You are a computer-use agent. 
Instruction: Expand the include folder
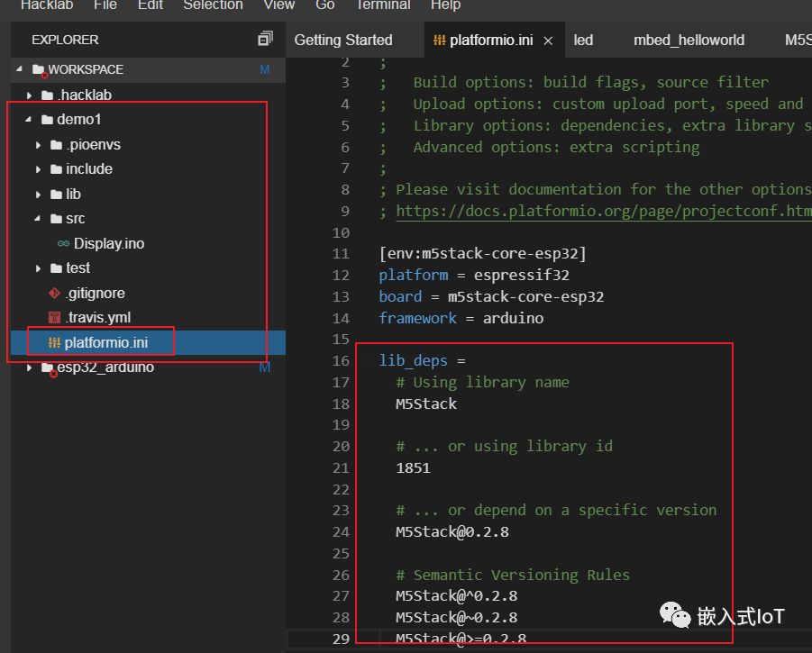pyautogui.click(x=39, y=169)
